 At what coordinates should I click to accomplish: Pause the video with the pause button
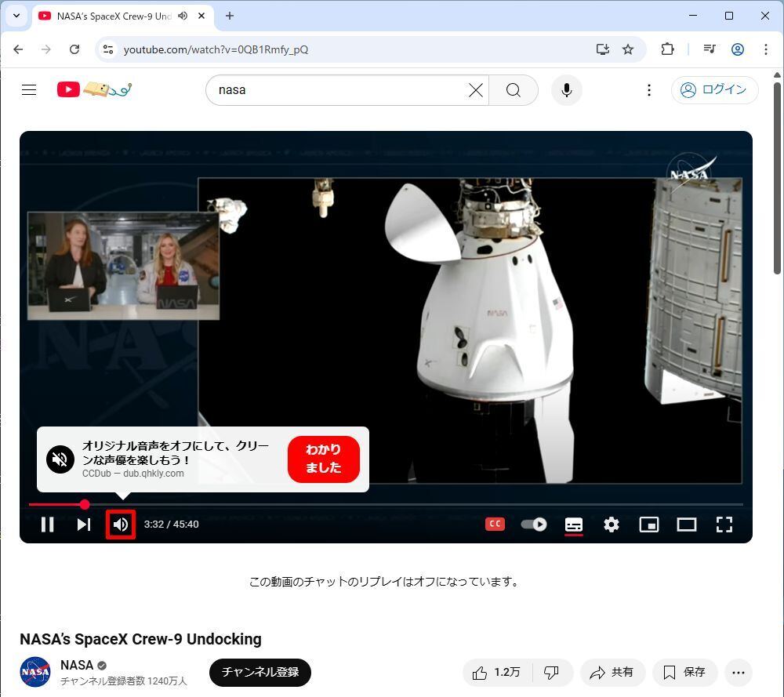(x=48, y=525)
